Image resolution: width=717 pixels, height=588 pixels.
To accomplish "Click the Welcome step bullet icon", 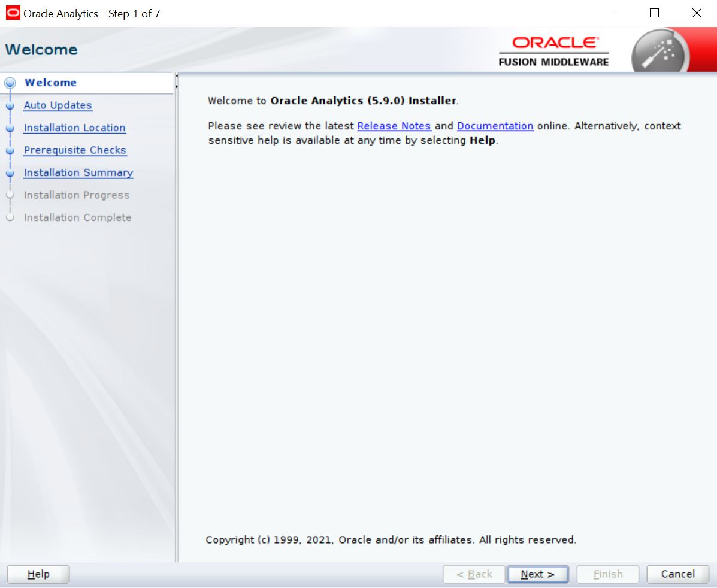I will [10, 83].
